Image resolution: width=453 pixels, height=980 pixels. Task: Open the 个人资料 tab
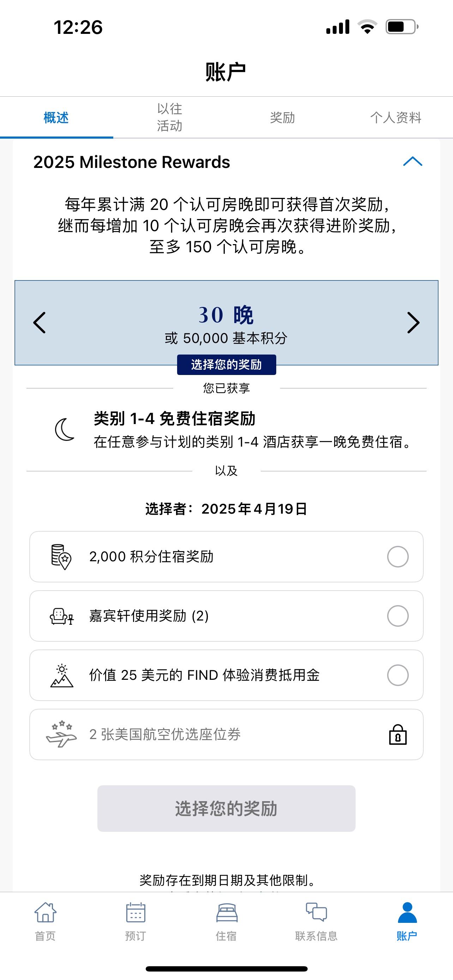(396, 117)
